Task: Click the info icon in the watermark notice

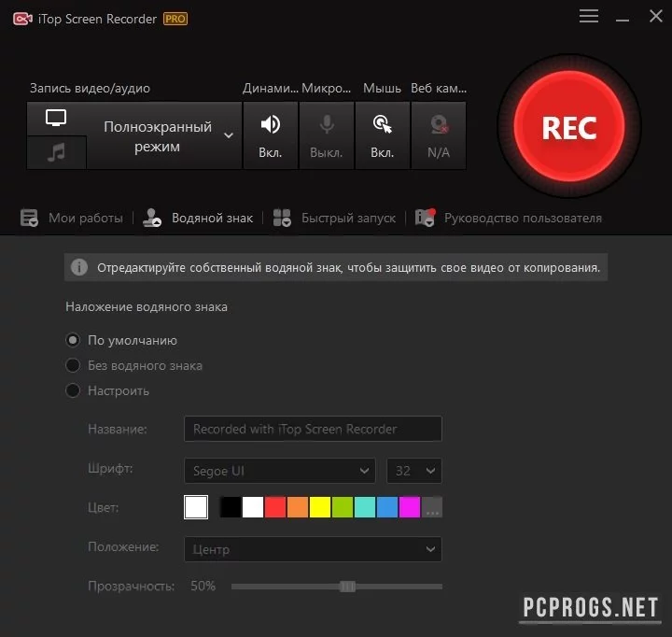Action: coord(79,267)
